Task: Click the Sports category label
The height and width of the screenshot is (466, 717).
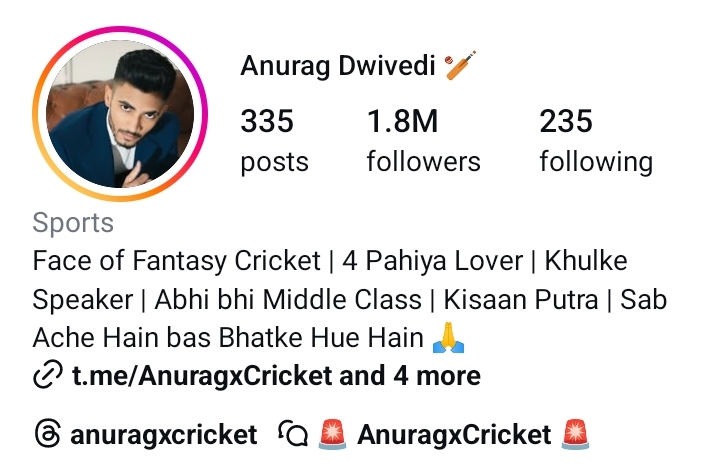Action: 73,223
